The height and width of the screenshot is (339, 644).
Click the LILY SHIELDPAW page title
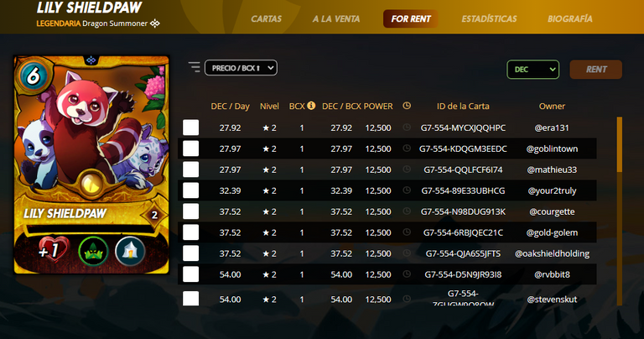click(x=89, y=8)
